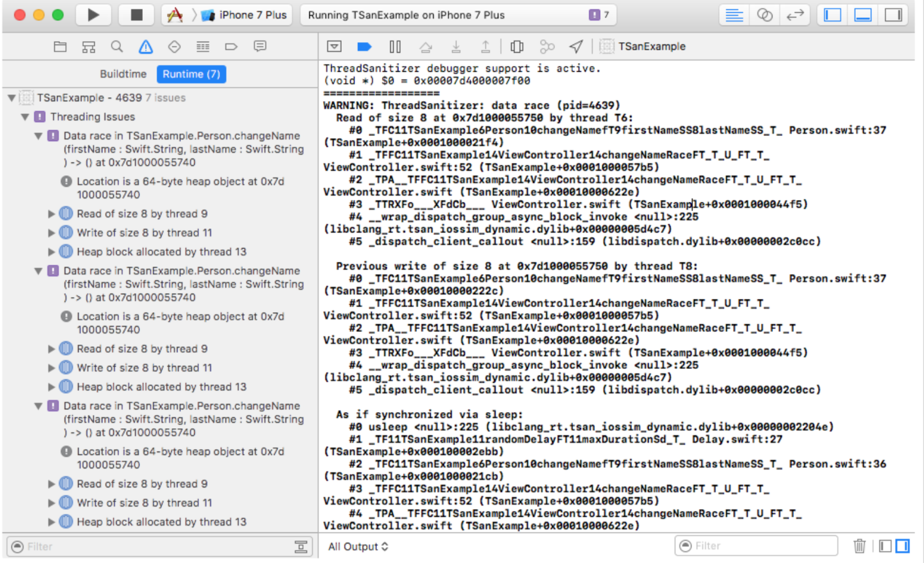The width and height of the screenshot is (924, 563).
Task: Toggle the Debug area panel
Action: pos(863,15)
